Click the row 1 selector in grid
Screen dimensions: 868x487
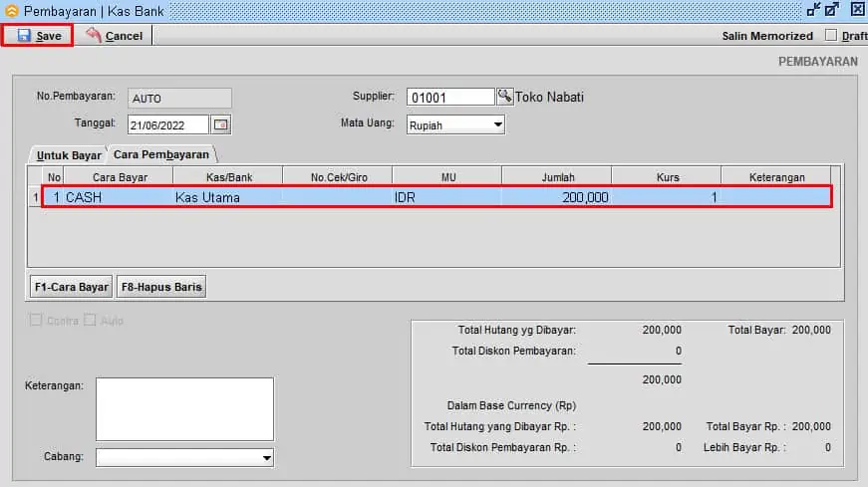click(x=35, y=197)
